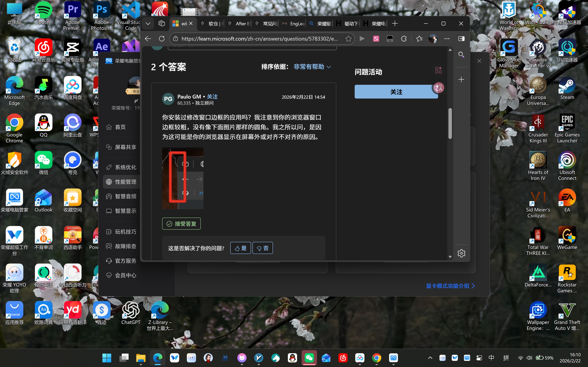The height and width of the screenshot is (367, 588).
Task: Click the floating translate bubble icon
Action: click(439, 88)
